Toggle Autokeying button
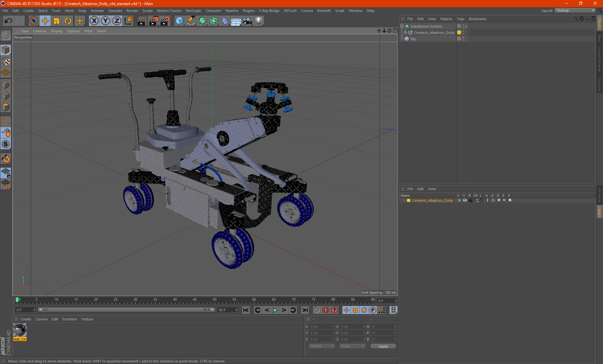 tap(326, 310)
